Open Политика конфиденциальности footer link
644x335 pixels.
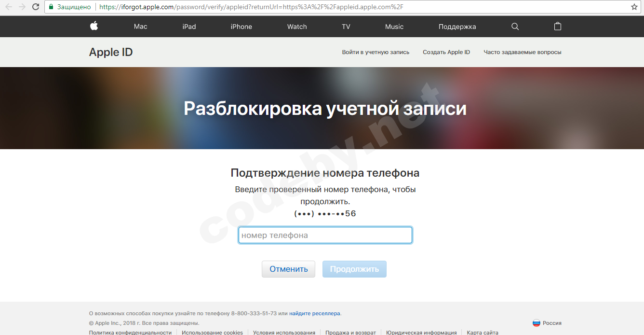click(130, 333)
